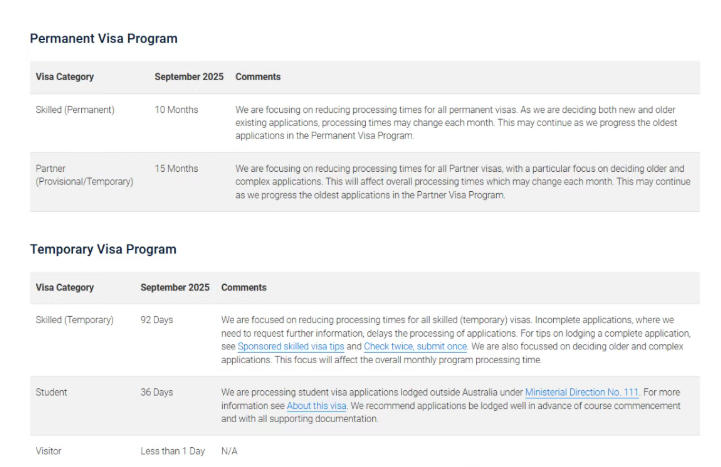Select the Partner (Provisional/Temporary) category cell
The image size is (721, 467).
coord(84,175)
